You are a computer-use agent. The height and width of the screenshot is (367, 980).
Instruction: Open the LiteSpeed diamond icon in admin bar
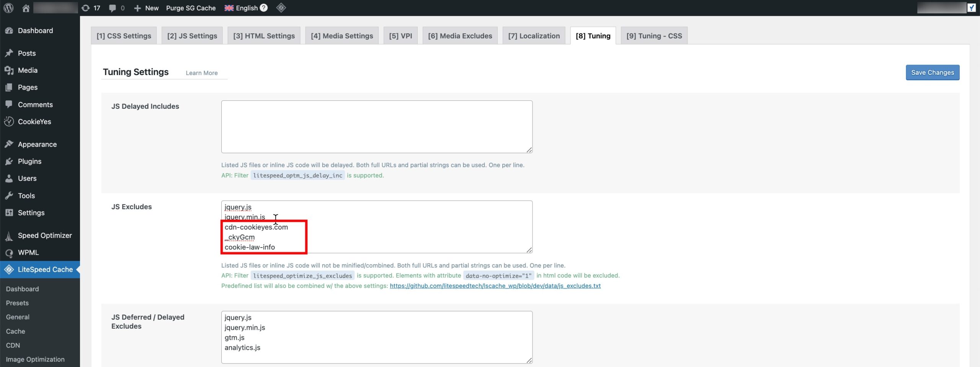pos(281,8)
